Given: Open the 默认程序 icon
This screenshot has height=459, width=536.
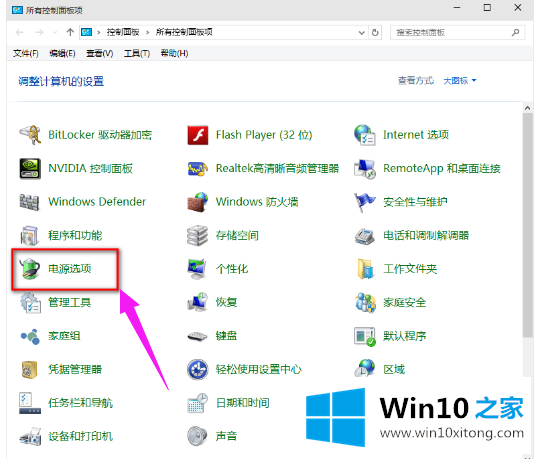Looking at the screenshot, I should click(365, 337).
